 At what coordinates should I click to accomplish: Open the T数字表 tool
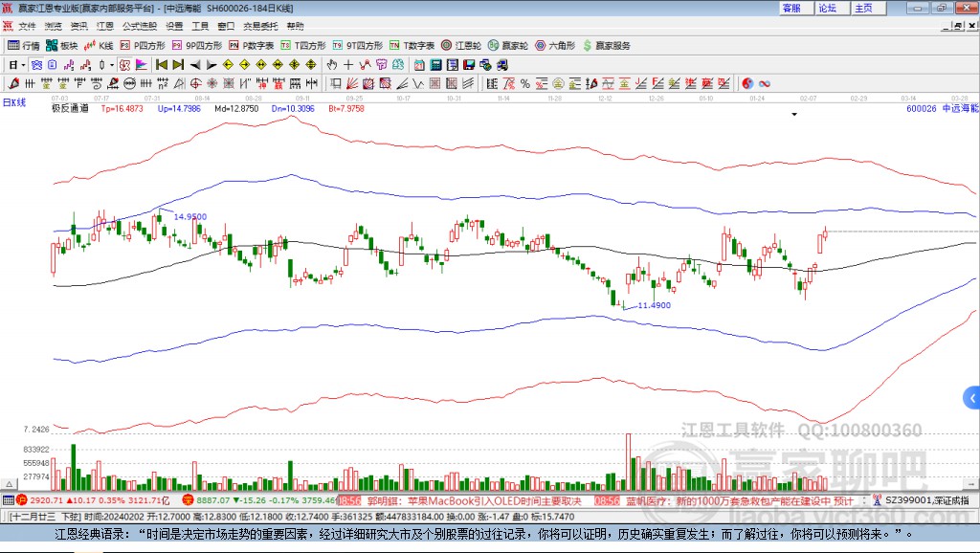click(412, 46)
